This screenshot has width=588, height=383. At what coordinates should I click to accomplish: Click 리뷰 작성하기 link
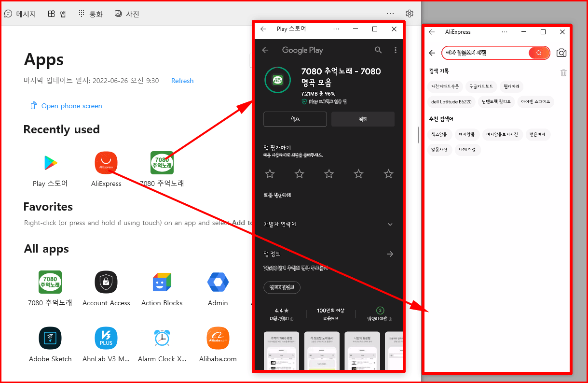pos(277,195)
